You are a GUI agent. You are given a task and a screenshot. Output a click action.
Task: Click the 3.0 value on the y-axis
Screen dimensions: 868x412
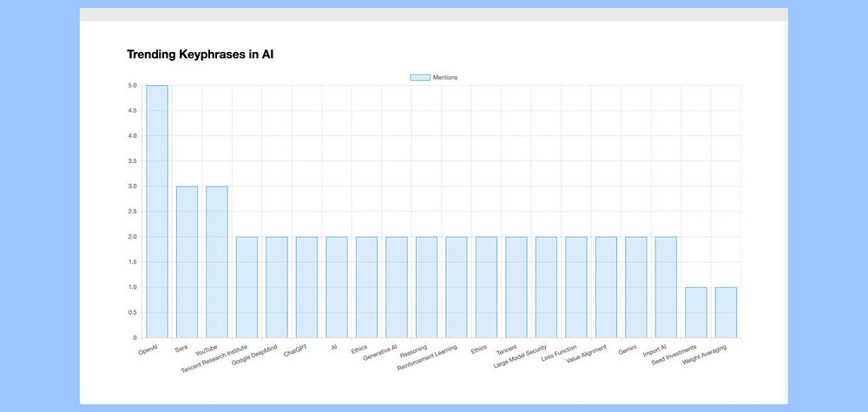pos(132,186)
